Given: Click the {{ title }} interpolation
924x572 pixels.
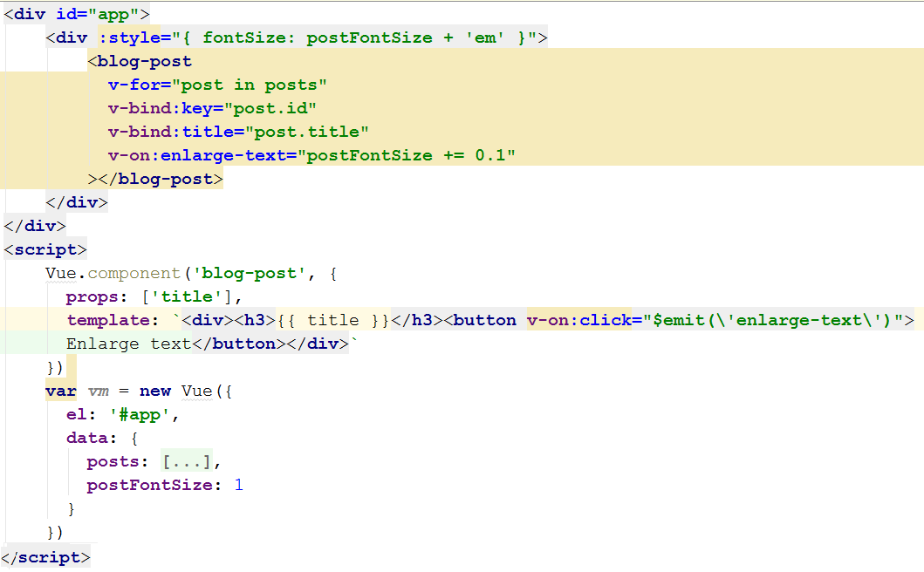Looking at the screenshot, I should 333,321.
